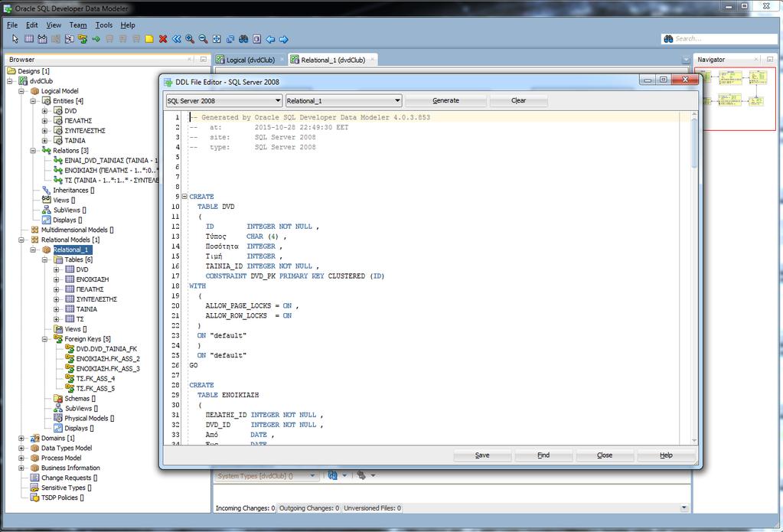
Task: Open the Team menu
Action: [78, 25]
